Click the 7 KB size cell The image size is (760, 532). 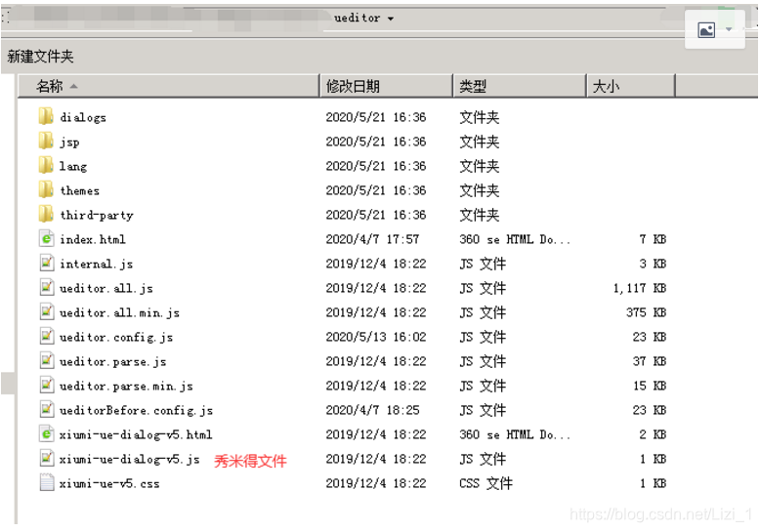click(x=653, y=239)
